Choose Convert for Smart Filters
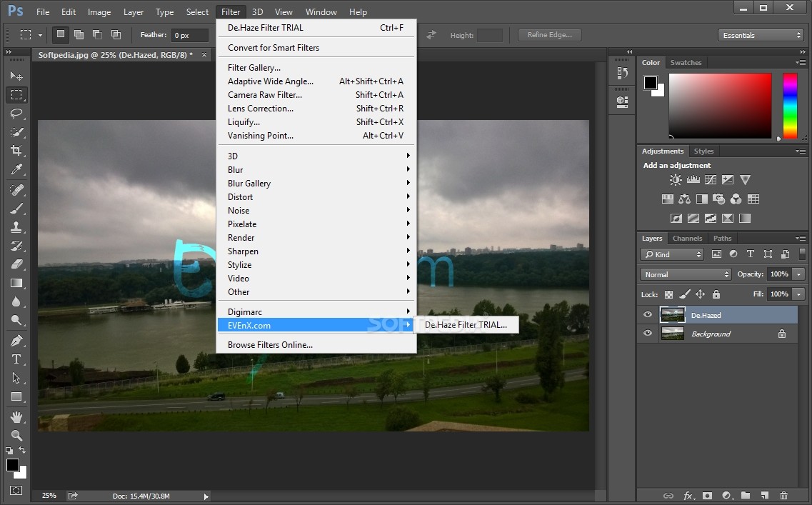The image size is (812, 505). (316, 48)
